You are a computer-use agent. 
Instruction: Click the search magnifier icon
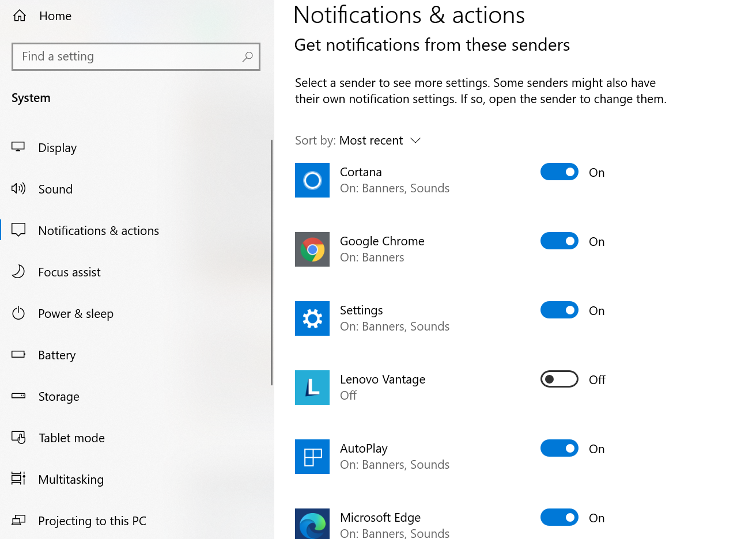click(247, 56)
